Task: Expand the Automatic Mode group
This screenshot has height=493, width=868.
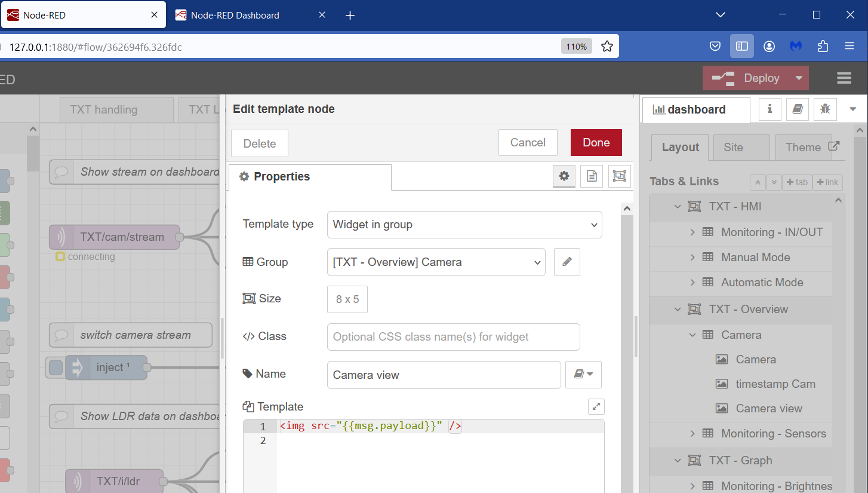Action: 692,282
